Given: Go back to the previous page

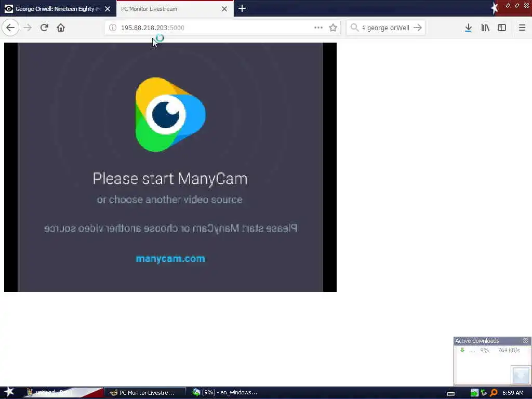Looking at the screenshot, I should click(10, 28).
